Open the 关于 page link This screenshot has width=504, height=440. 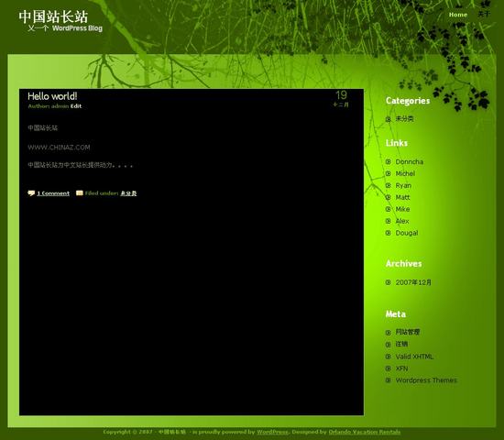484,14
